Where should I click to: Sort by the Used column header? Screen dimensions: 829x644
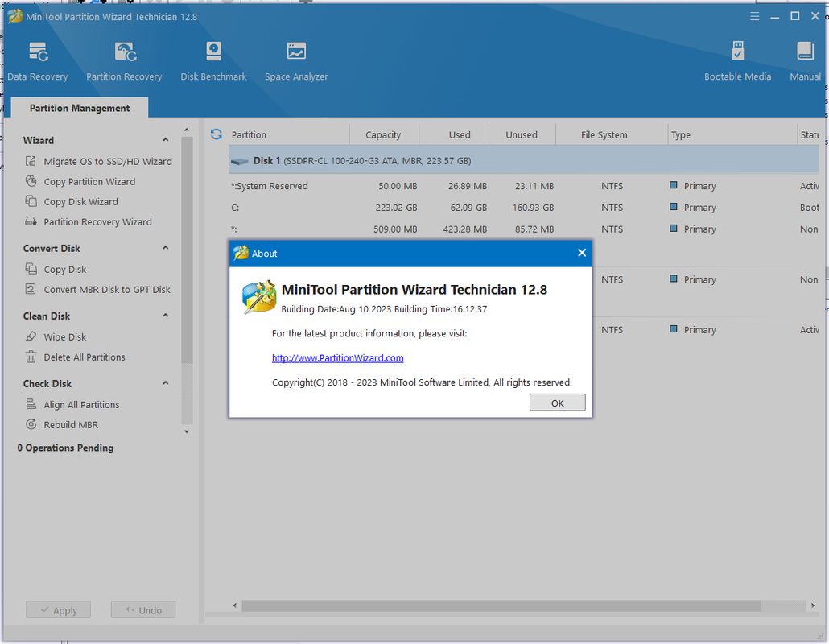click(x=454, y=134)
